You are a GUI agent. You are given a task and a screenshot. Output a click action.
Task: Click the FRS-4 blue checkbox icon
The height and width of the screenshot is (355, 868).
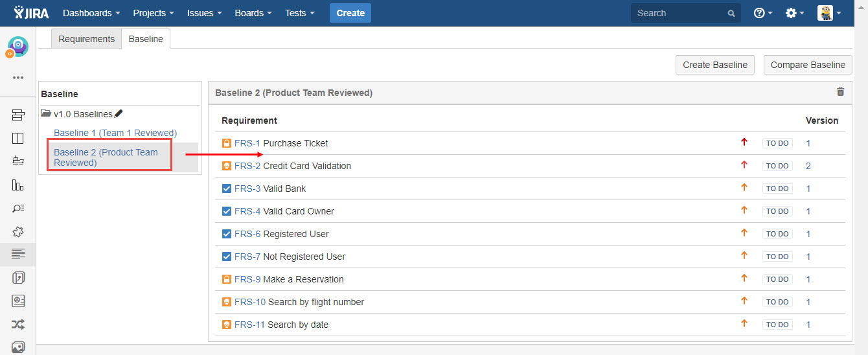pyautogui.click(x=227, y=211)
